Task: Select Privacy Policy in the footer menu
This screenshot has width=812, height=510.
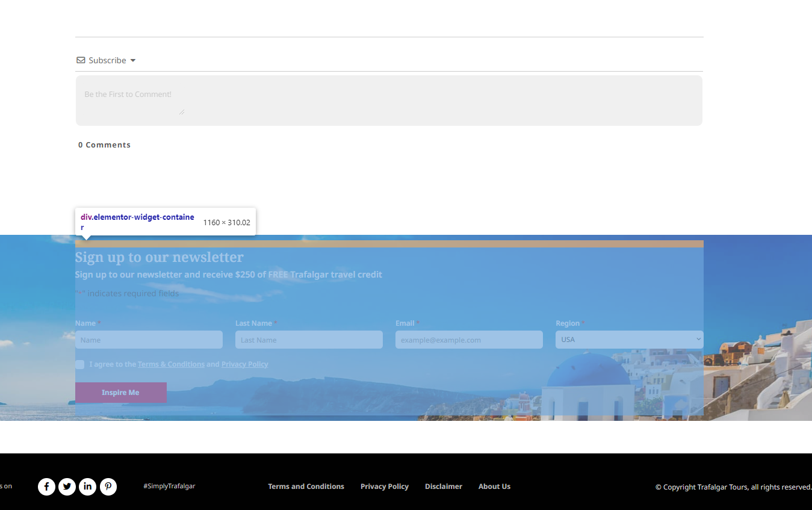Action: 384,486
